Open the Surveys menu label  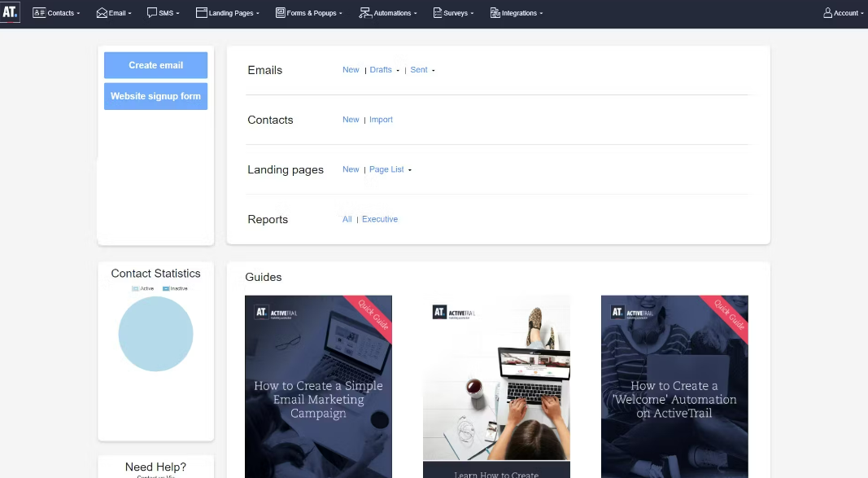click(x=456, y=13)
